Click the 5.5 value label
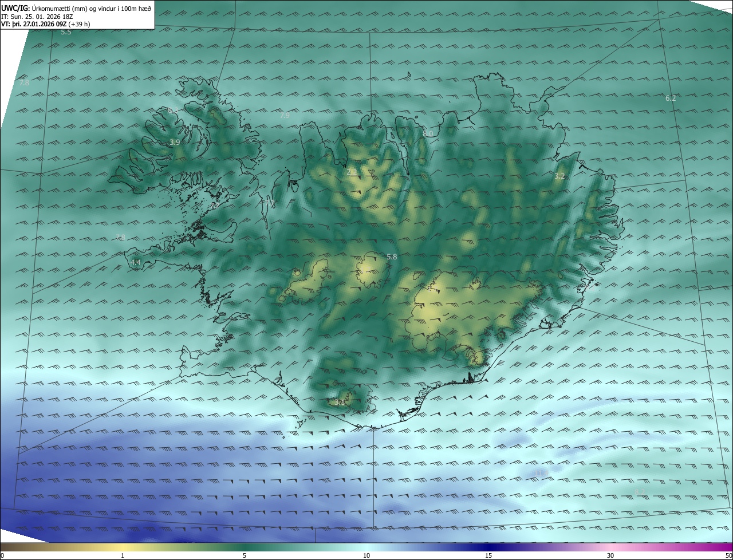The width and height of the screenshot is (733, 560). 66,32
